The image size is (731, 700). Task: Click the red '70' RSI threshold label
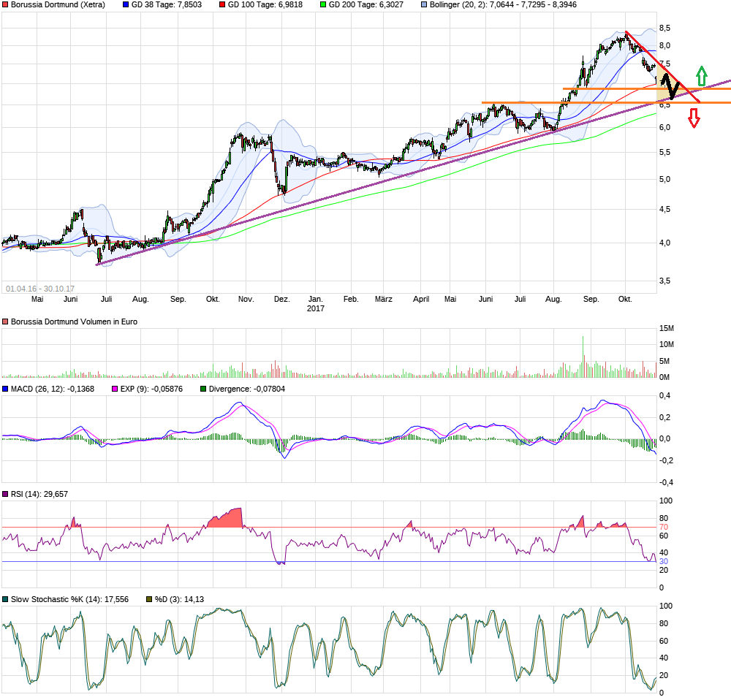pyautogui.click(x=664, y=527)
